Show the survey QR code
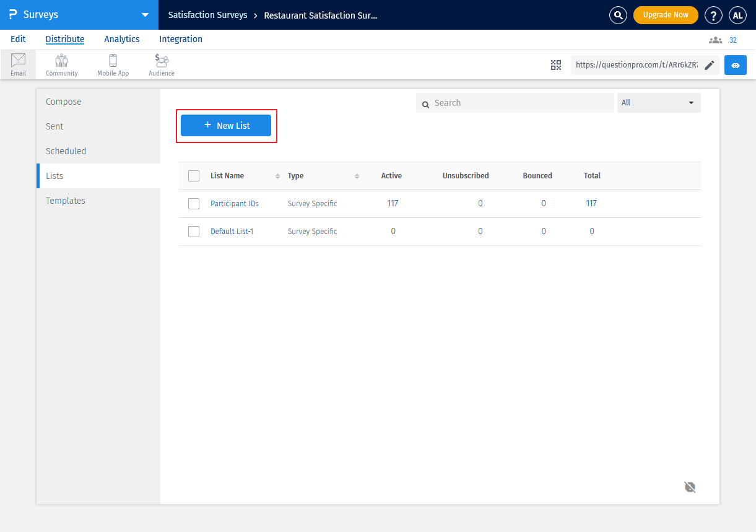This screenshot has width=756, height=532. (x=556, y=65)
